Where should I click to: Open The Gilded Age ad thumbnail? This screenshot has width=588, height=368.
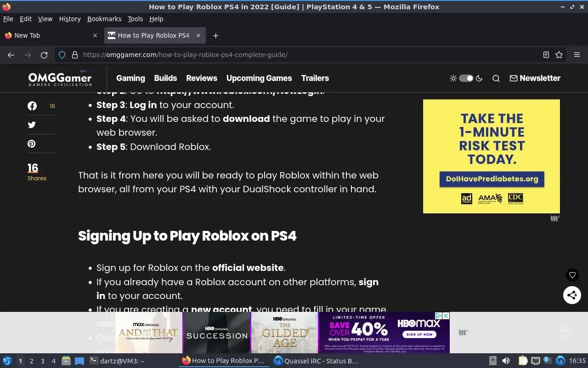284,333
